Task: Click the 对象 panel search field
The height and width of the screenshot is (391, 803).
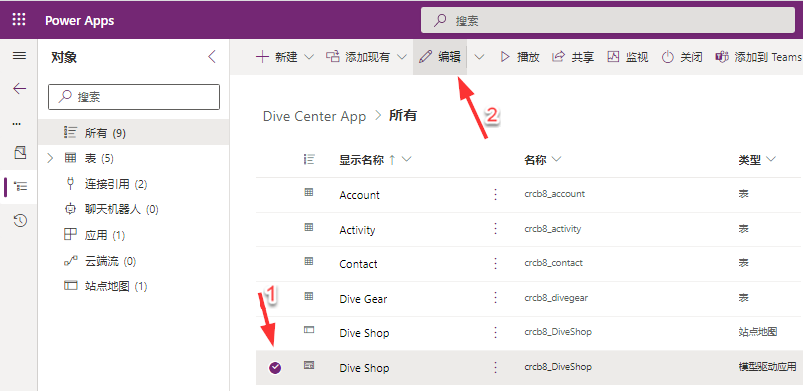Action: pos(134,97)
